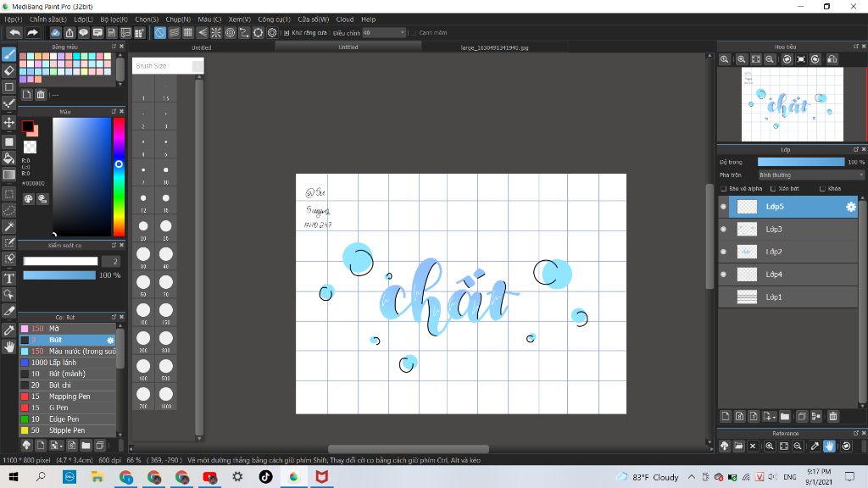Select the G Pen brush
868x488 pixels.
68,408
